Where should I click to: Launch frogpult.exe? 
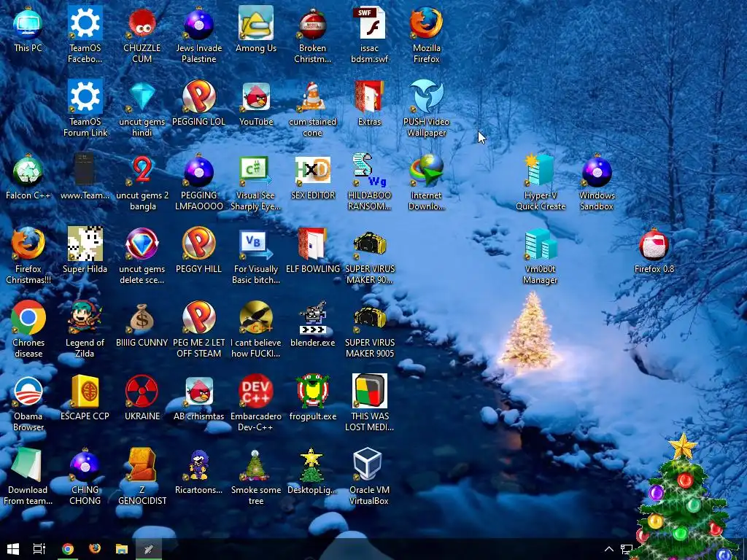312,392
